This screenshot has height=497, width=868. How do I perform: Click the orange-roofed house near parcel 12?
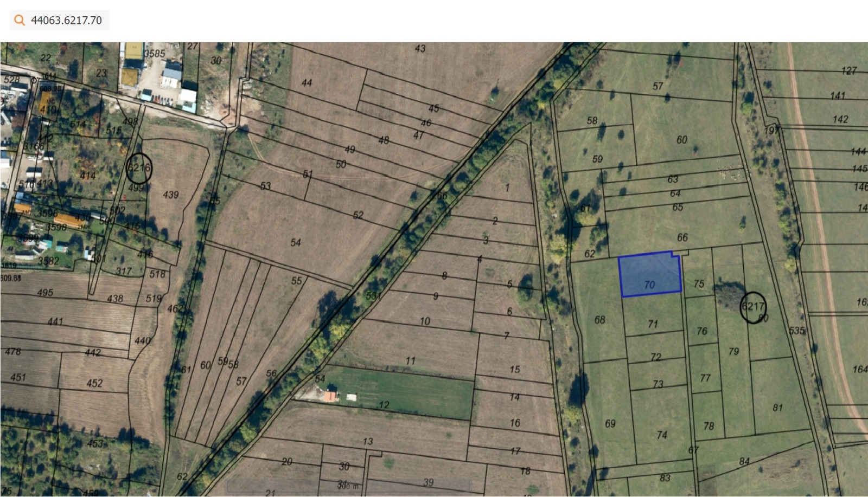(330, 396)
